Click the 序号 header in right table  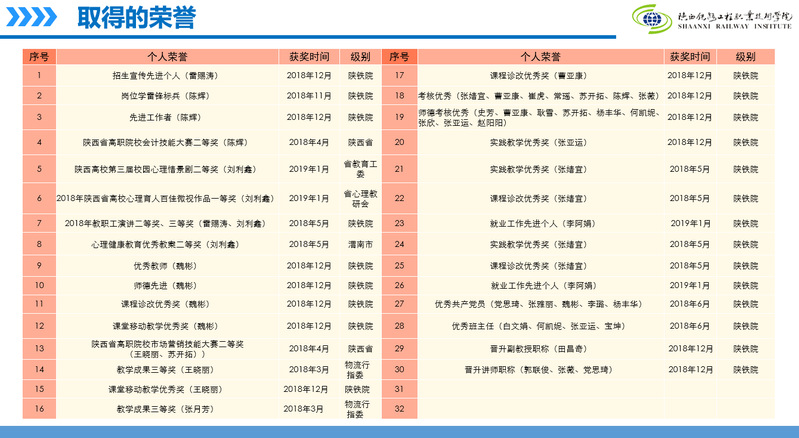(399, 57)
